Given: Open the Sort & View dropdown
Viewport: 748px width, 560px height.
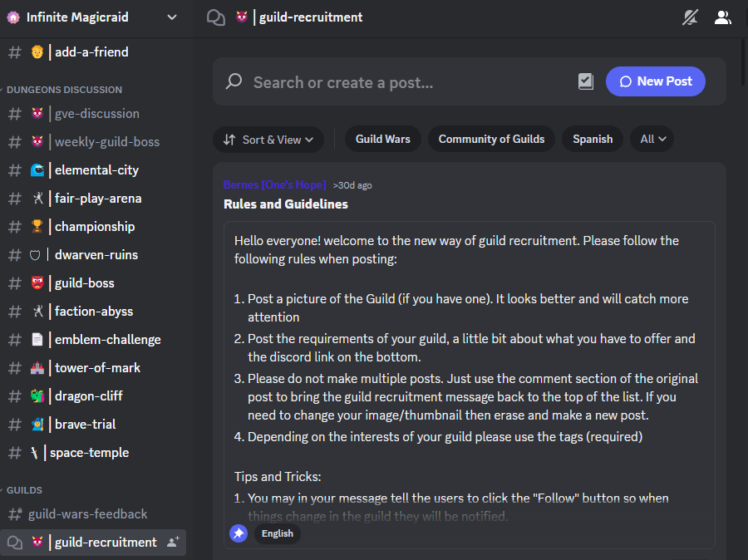Looking at the screenshot, I should [268, 140].
